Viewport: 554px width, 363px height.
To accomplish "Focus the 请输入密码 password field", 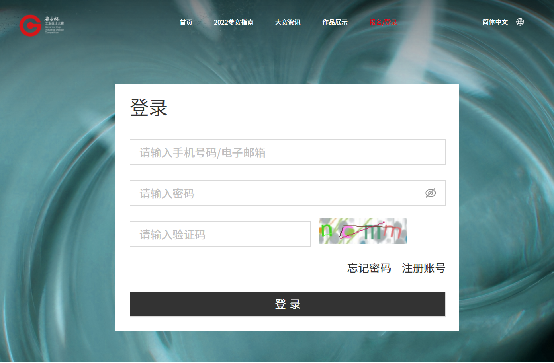I will pos(288,193).
